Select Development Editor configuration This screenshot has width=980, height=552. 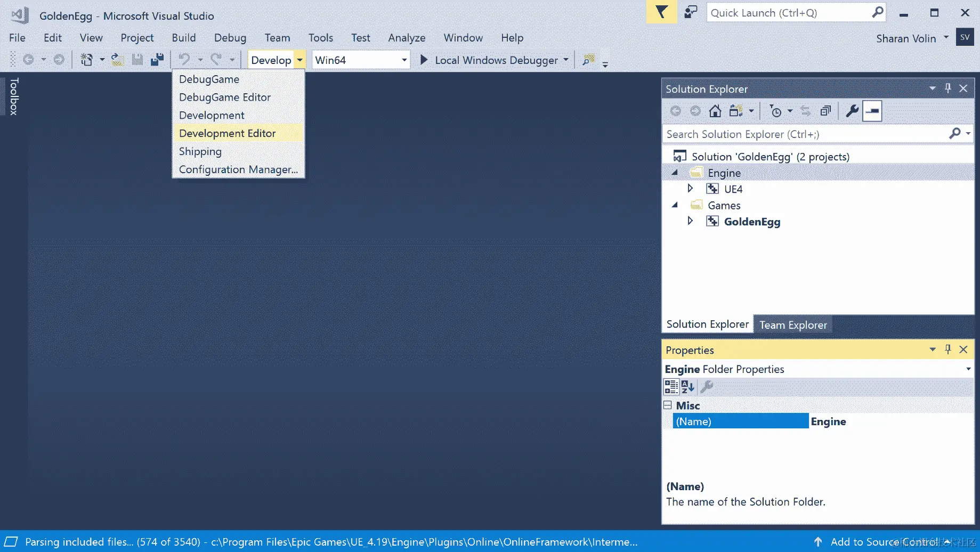238,133
